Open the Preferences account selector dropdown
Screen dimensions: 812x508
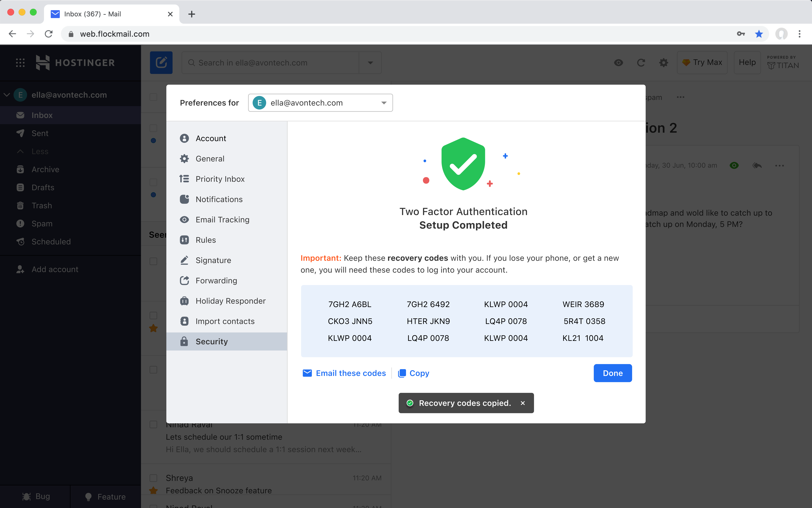pyautogui.click(x=320, y=103)
